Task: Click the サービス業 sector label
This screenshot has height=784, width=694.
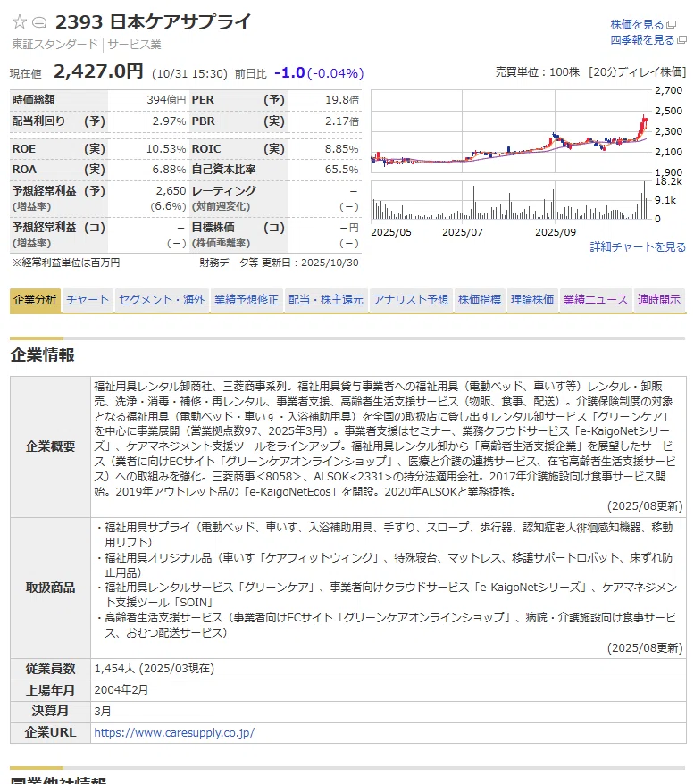Action: (134, 45)
